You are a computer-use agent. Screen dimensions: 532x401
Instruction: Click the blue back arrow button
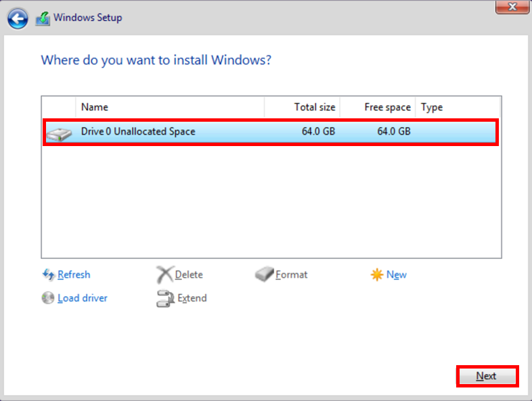pyautogui.click(x=18, y=19)
